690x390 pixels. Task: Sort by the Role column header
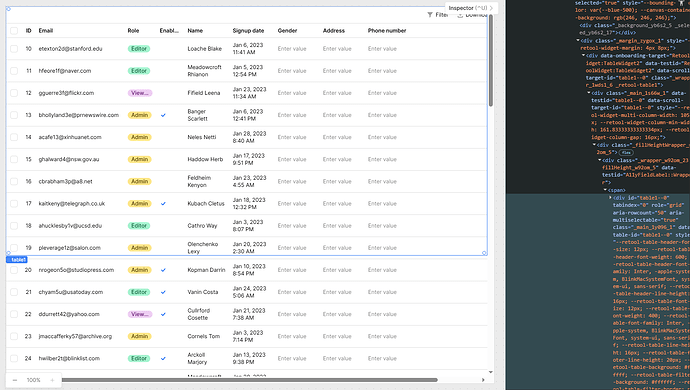click(133, 31)
